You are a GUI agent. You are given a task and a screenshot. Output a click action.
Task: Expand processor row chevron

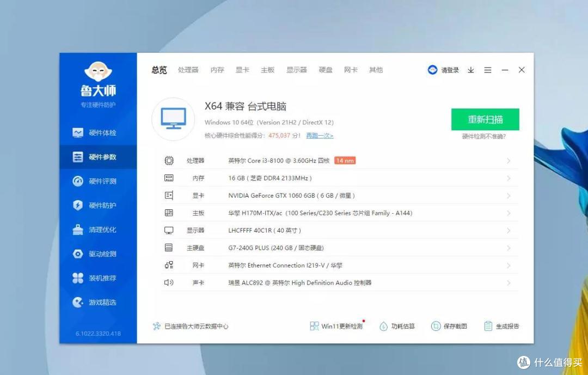pyautogui.click(x=509, y=161)
